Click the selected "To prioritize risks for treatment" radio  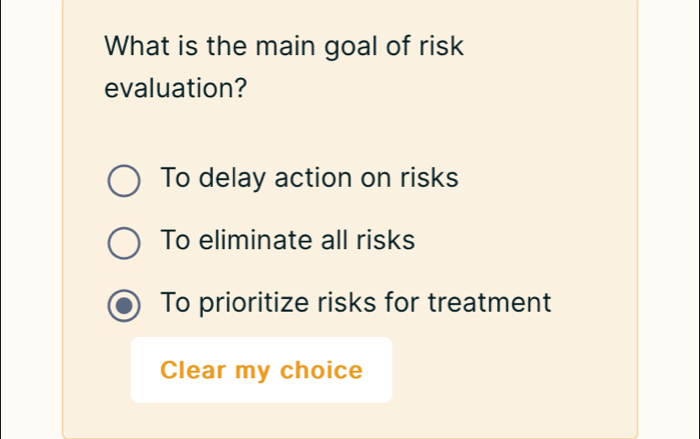pyautogui.click(x=124, y=304)
